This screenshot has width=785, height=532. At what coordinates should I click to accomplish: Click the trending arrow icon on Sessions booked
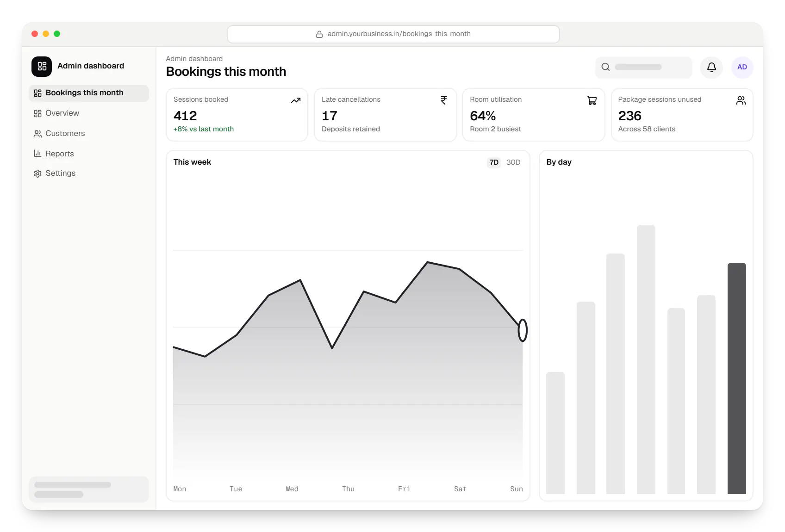pos(296,100)
